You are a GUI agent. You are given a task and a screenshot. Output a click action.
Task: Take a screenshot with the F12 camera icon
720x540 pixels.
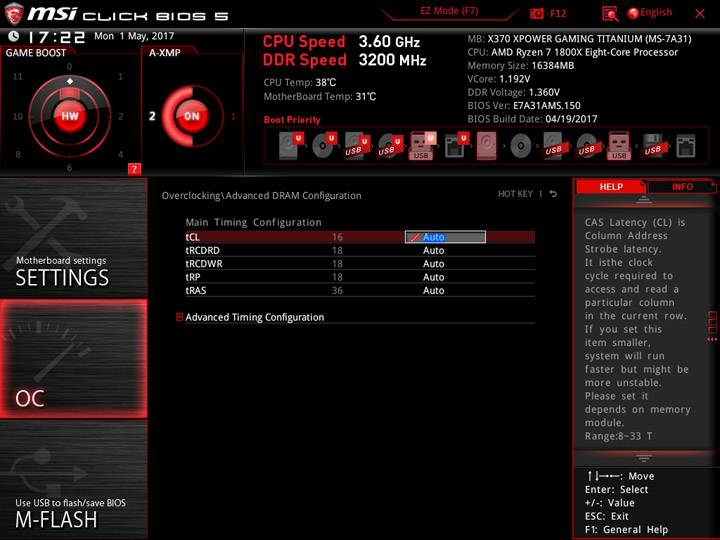click(536, 14)
